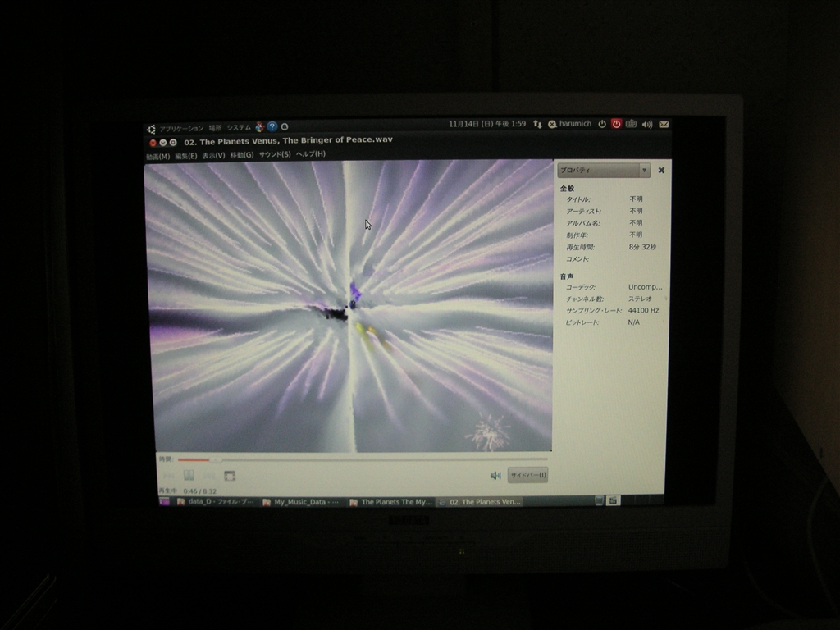Open the サウンド(S) menu
This screenshot has height=630, width=840.
275,154
